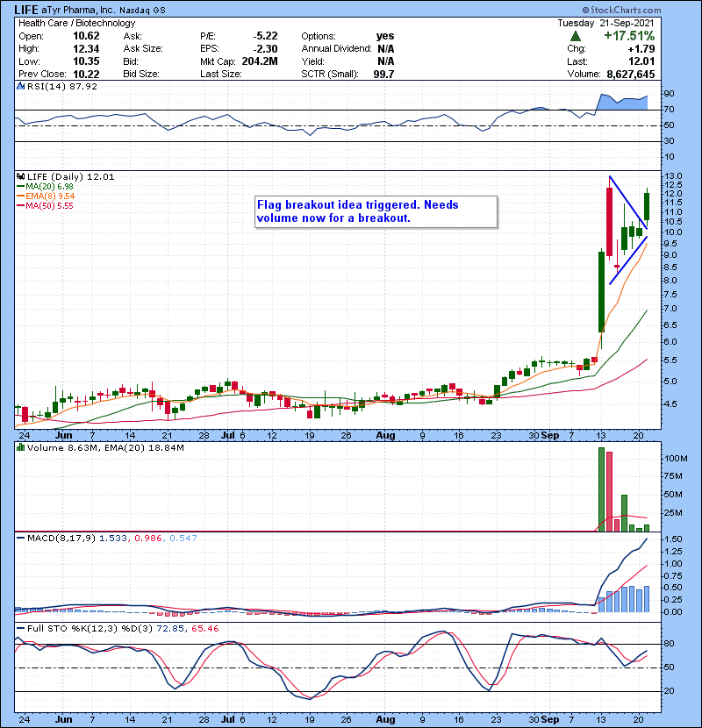Click the Options value yes
This screenshot has height=728, width=702.
385,36
